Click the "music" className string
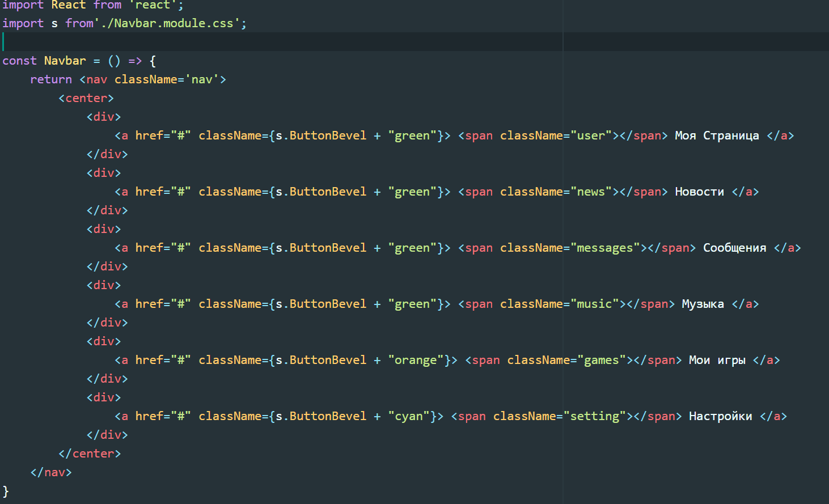The image size is (829, 504). [594, 304]
